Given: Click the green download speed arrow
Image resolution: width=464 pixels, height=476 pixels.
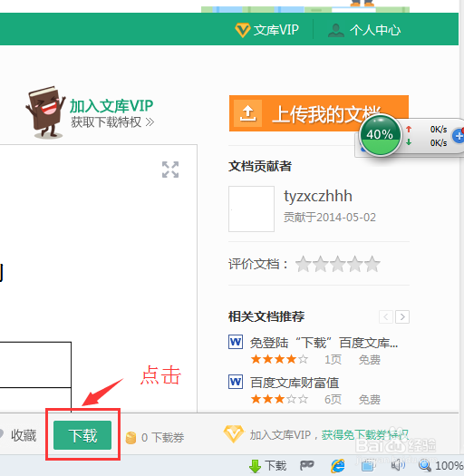Looking at the screenshot, I should 409,142.
